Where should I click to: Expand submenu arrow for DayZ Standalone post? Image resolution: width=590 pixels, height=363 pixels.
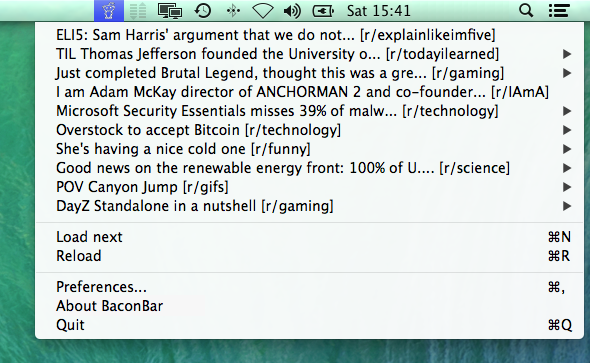(567, 206)
